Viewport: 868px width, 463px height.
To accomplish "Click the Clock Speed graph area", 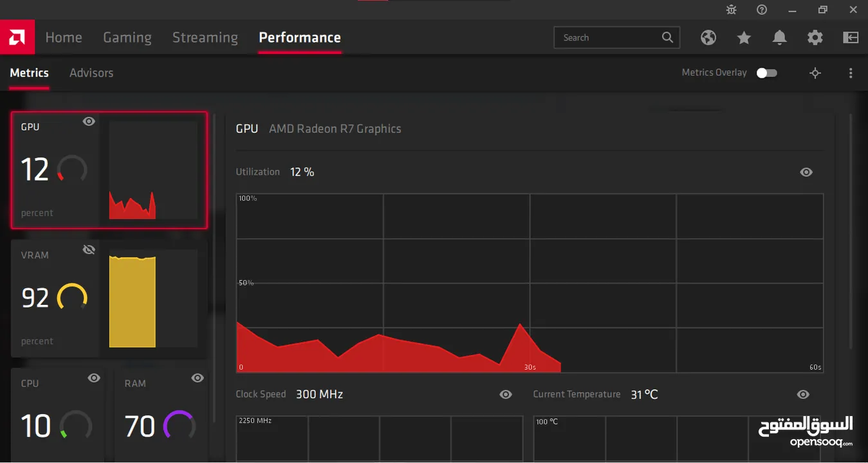I will click(380, 439).
